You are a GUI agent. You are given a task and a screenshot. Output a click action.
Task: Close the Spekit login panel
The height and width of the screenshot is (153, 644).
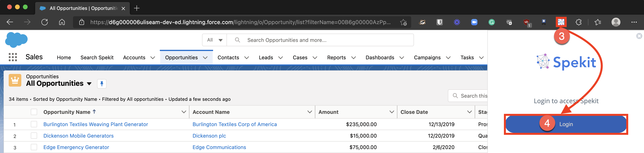coord(639,36)
